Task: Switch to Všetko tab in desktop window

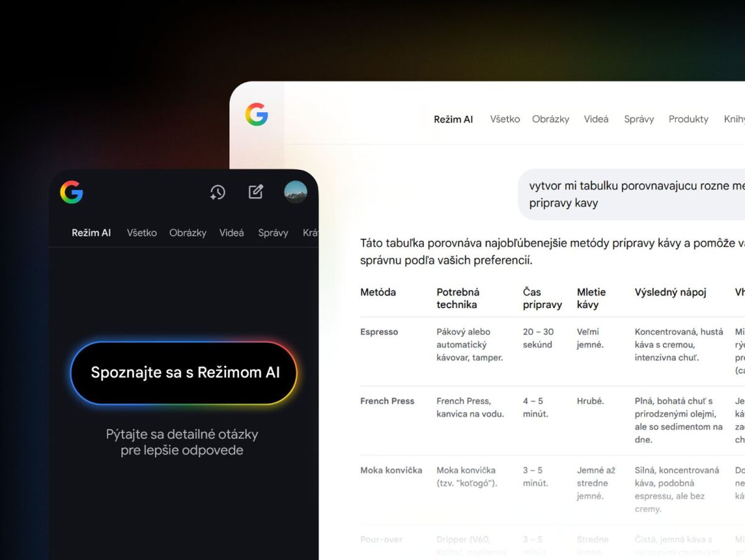Action: click(x=505, y=119)
